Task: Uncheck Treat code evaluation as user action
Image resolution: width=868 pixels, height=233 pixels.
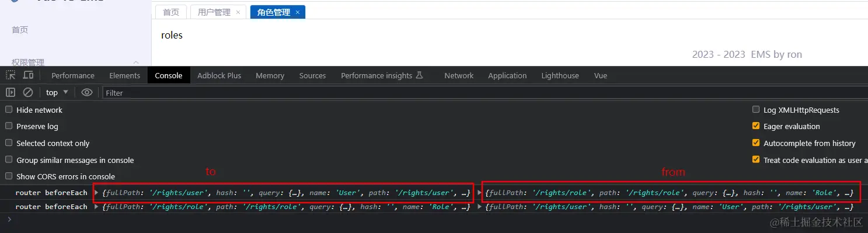Action: 756,159
